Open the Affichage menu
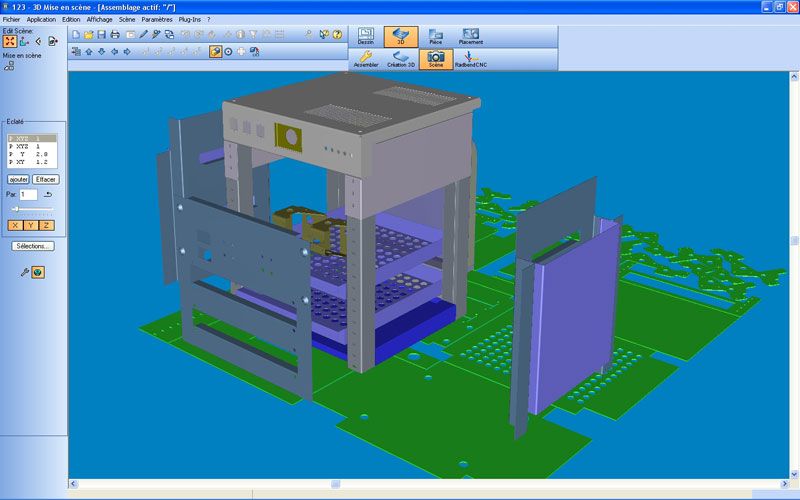The width and height of the screenshot is (800, 500). point(99,19)
